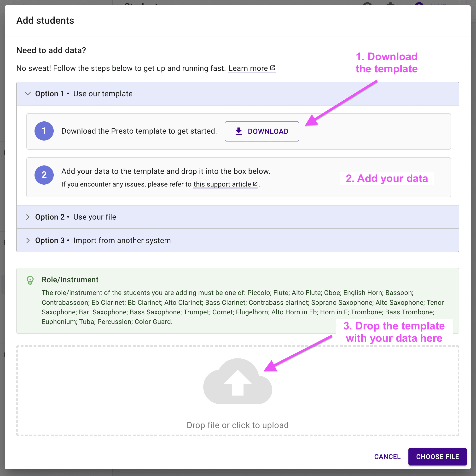Click the drop file upload area

pos(238,389)
